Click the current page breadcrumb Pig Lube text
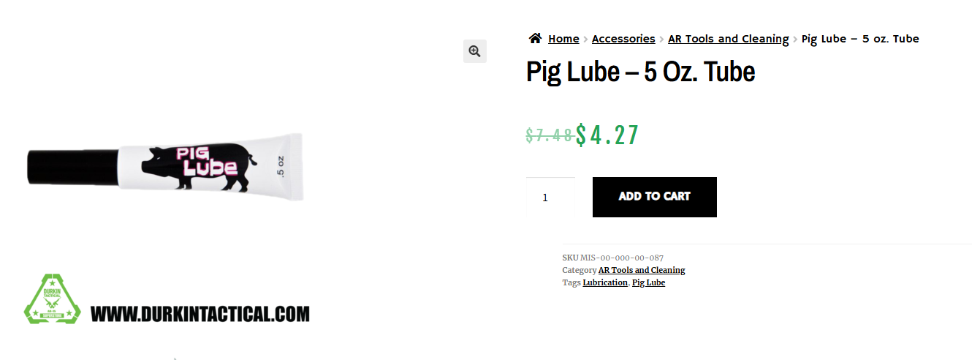The width and height of the screenshot is (980, 360). pos(860,39)
